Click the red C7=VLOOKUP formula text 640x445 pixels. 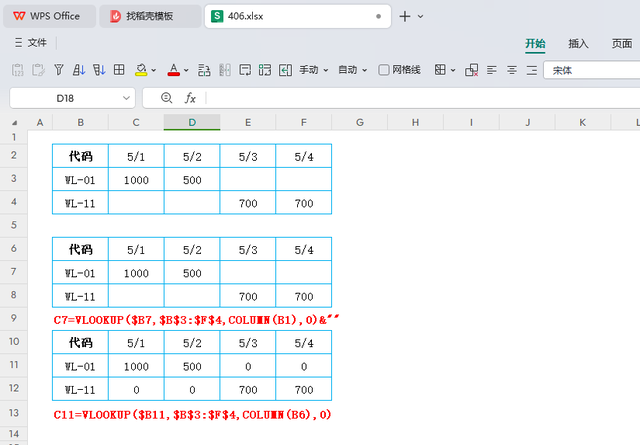[x=196, y=320]
